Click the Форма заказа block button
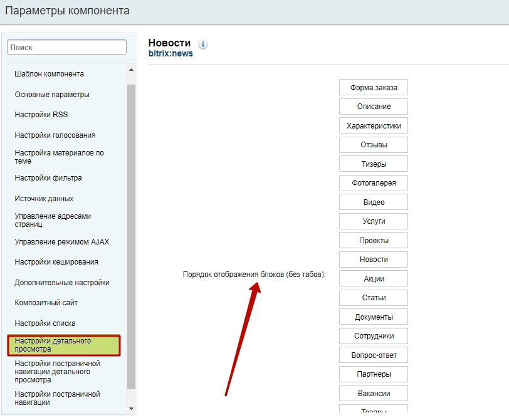This screenshot has height=420, width=509. (x=374, y=87)
